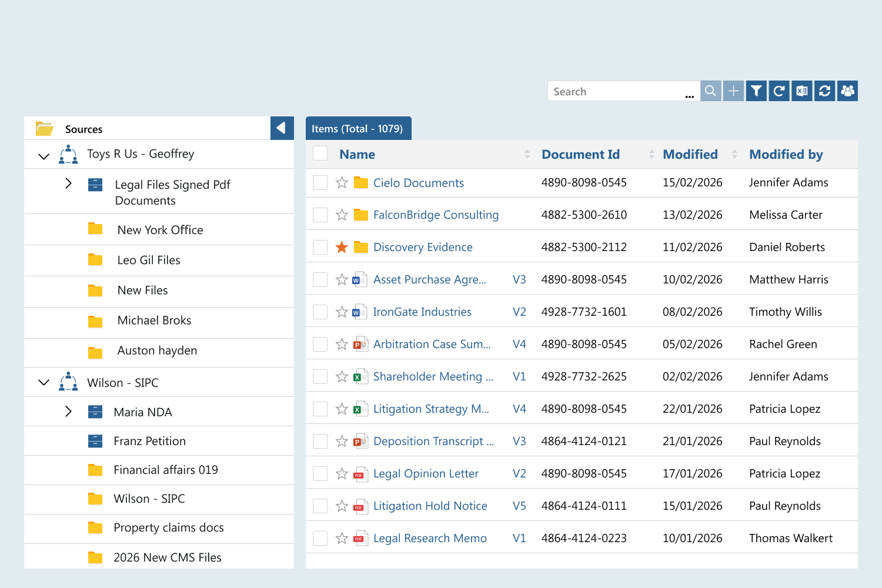Open the search with the magnifier icon
882x588 pixels.
710,91
